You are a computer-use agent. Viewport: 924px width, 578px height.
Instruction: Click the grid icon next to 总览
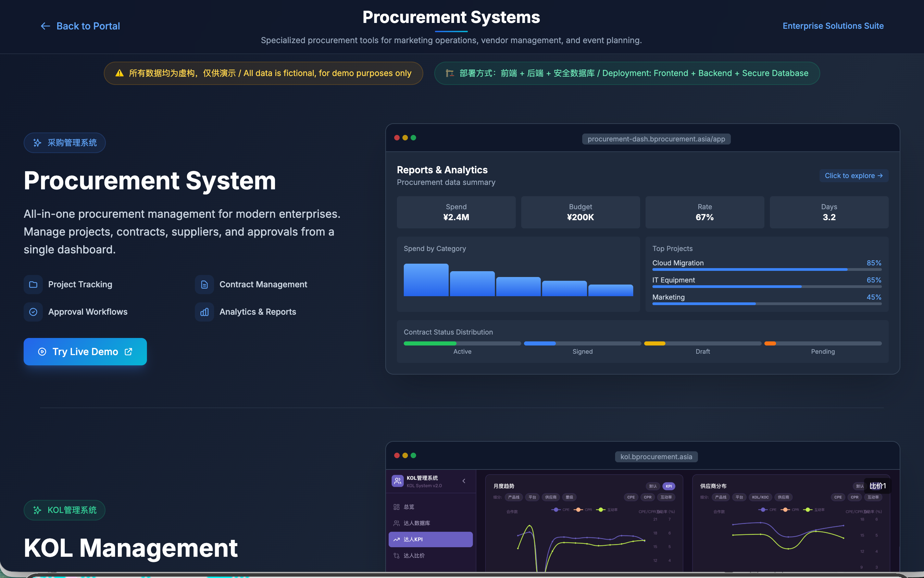[x=397, y=507]
